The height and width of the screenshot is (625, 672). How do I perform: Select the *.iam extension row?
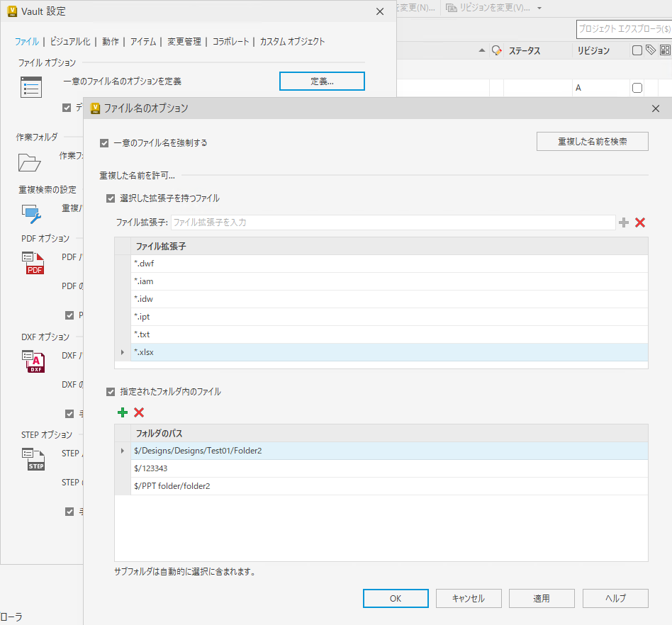(389, 281)
